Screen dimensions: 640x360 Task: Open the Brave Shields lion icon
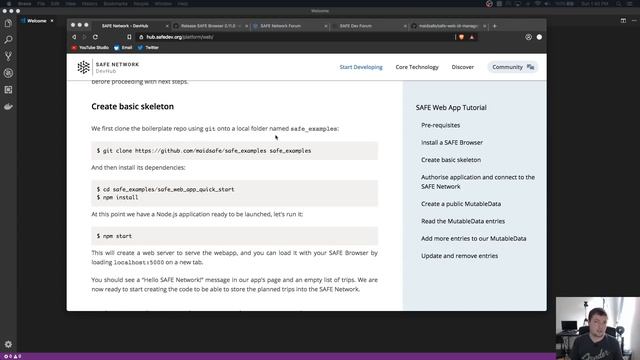[462, 37]
